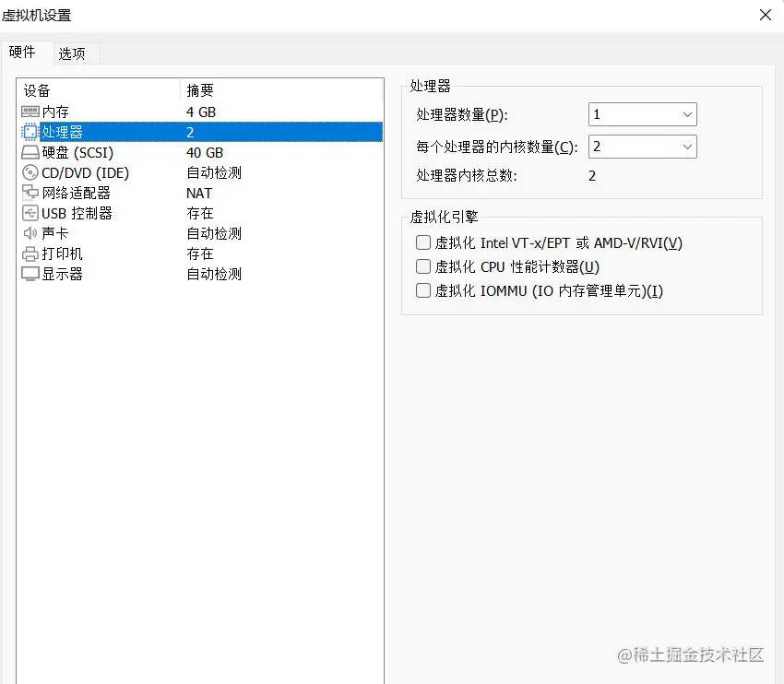Select the 硬盘 (SCSI) disk icon
This screenshot has height=684, width=784.
click(30, 152)
